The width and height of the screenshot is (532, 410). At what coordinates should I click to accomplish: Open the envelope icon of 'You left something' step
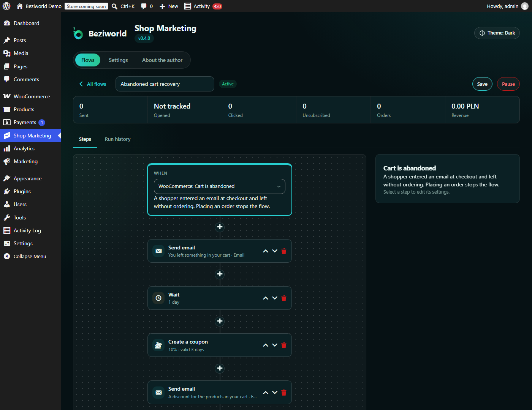point(158,251)
